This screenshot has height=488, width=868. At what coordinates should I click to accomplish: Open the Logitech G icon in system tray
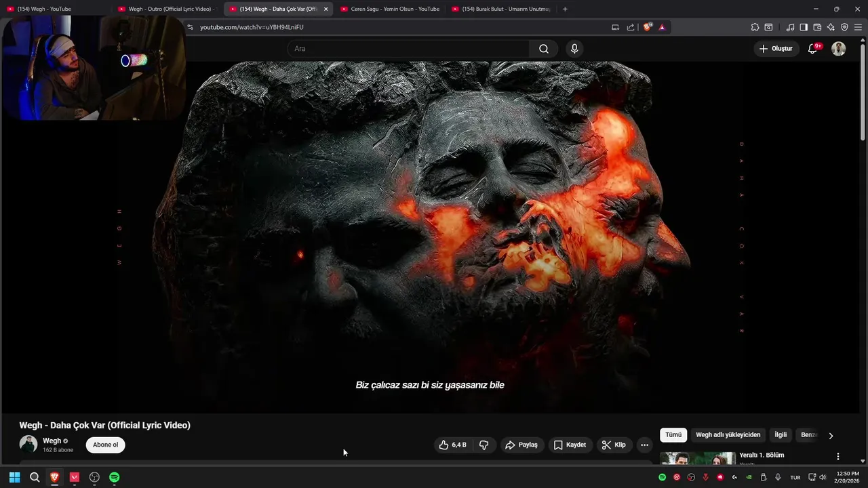pyautogui.click(x=734, y=477)
